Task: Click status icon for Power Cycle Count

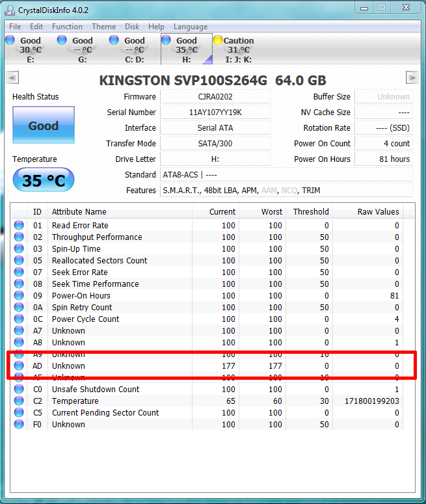Action: pyautogui.click(x=19, y=319)
